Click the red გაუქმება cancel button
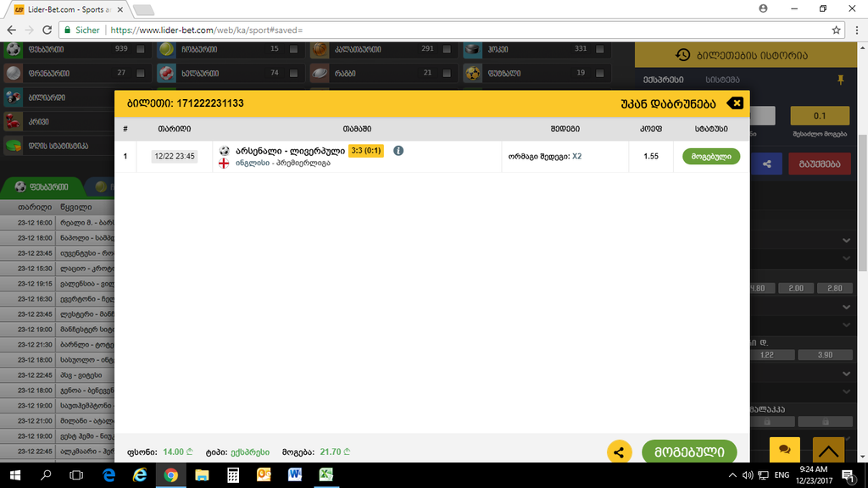Screen dimensions: 868x488 click(820, 164)
